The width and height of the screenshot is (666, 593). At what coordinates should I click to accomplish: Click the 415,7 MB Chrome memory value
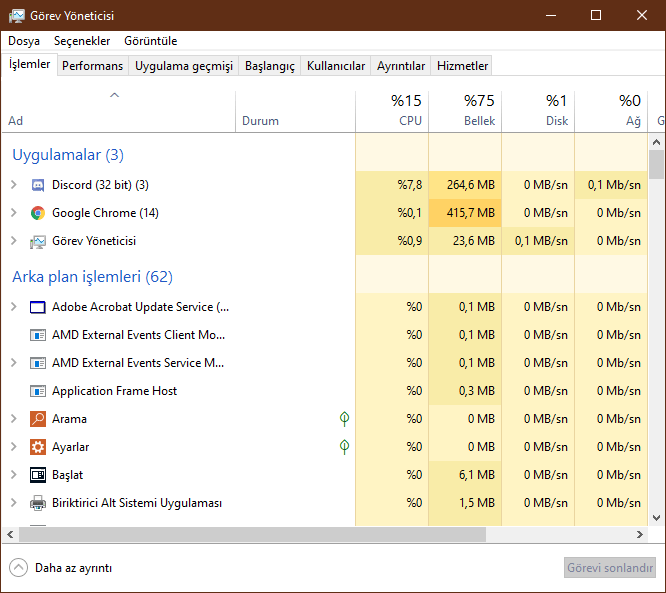tap(471, 213)
